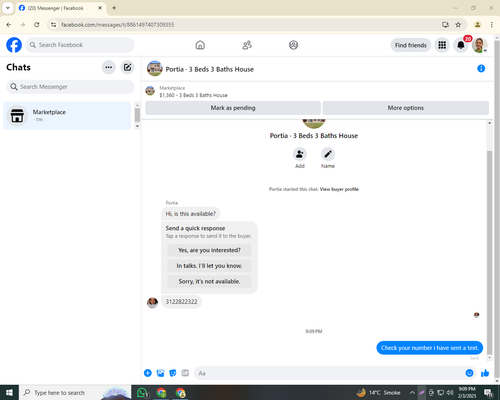Viewport: 500px width, 400px height.
Task: Open WhatsApp from the taskbar
Action: [x=143, y=393]
